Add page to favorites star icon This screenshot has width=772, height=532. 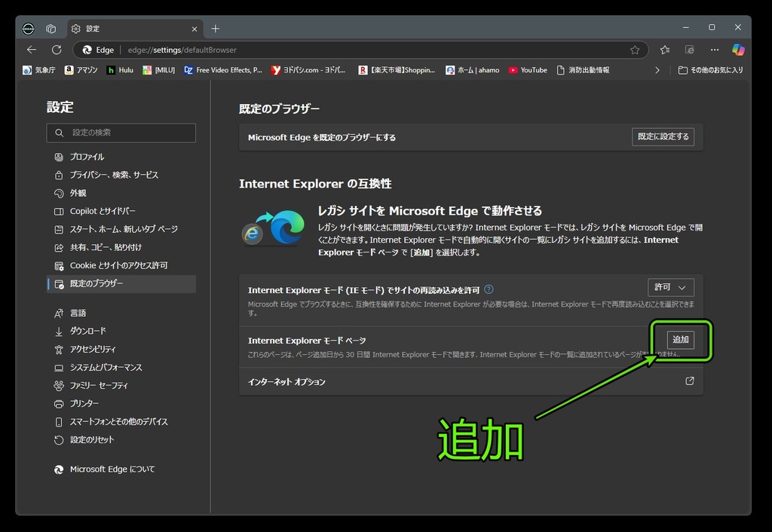(635, 50)
